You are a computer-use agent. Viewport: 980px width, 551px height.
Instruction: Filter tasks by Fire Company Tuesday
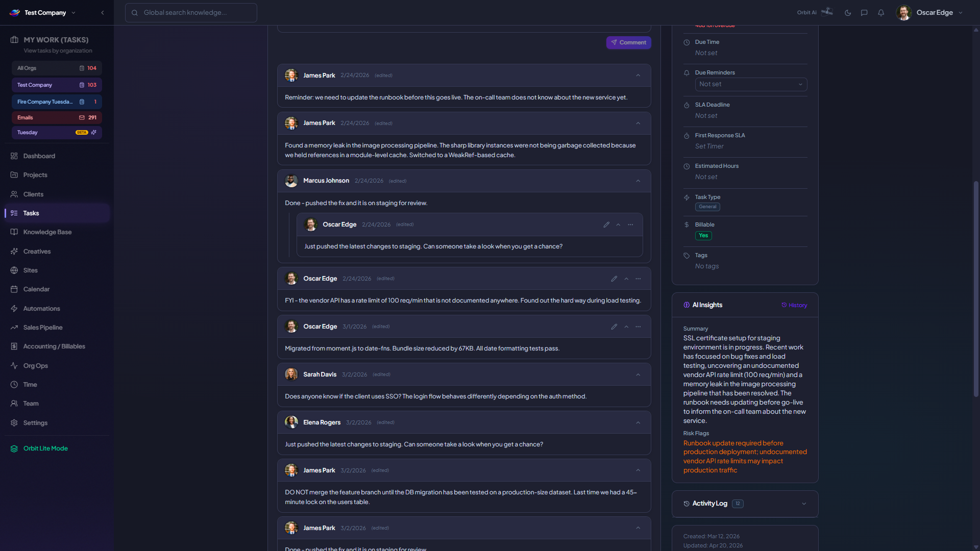[57, 102]
